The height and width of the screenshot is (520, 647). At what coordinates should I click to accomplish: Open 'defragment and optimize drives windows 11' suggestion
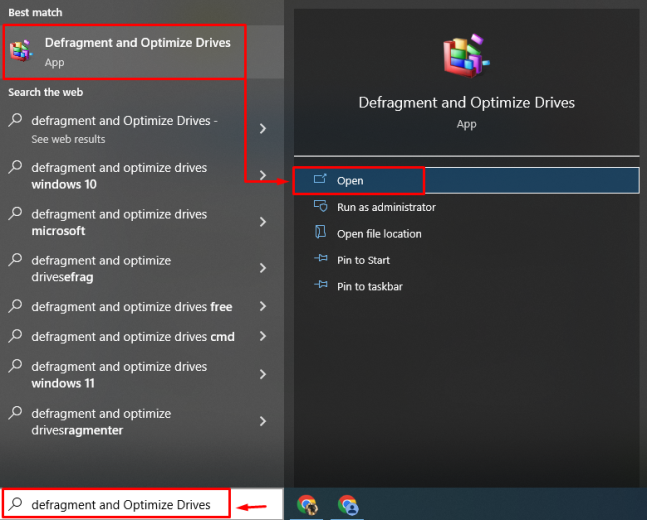(142, 375)
